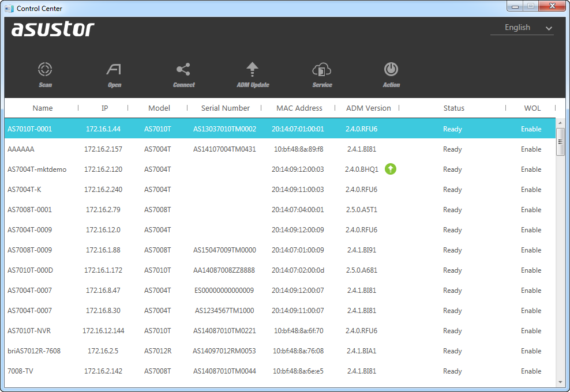Click ADM version 2.5.0.A5T1
The height and width of the screenshot is (392, 570).
tap(361, 210)
